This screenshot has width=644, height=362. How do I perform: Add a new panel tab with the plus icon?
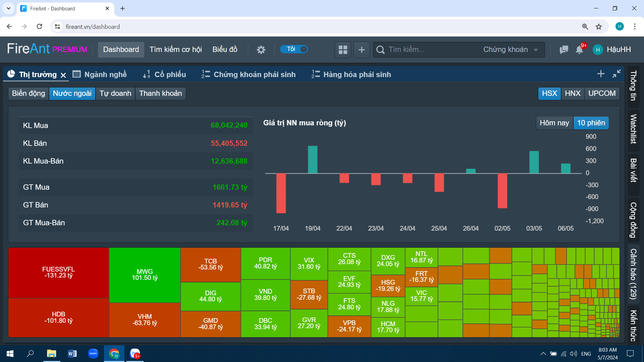(x=601, y=74)
